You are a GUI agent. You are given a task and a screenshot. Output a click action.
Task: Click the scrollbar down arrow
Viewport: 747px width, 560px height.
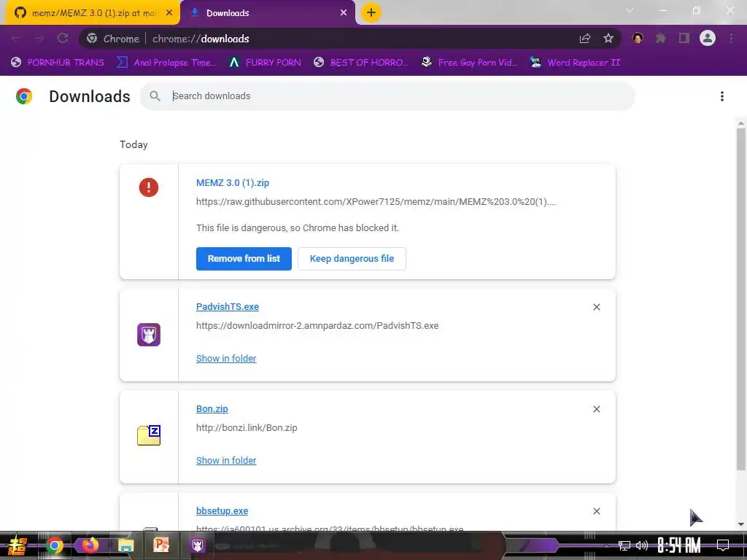pos(741,524)
